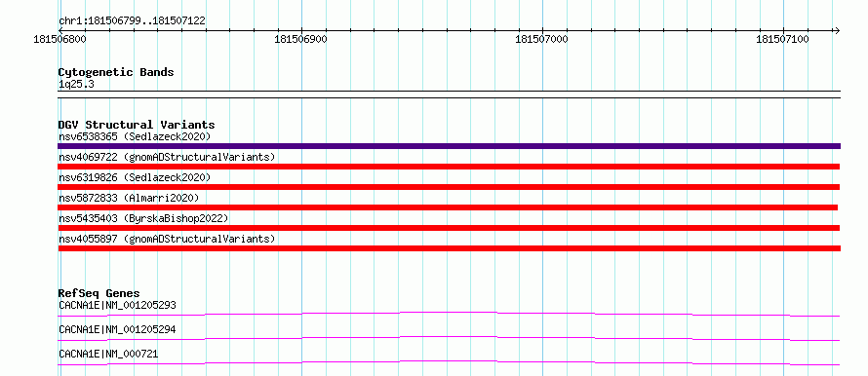868x376 pixels.
Task: Open variant nsv6538365 (Sedlazeck2020) label
Action: click(135, 136)
